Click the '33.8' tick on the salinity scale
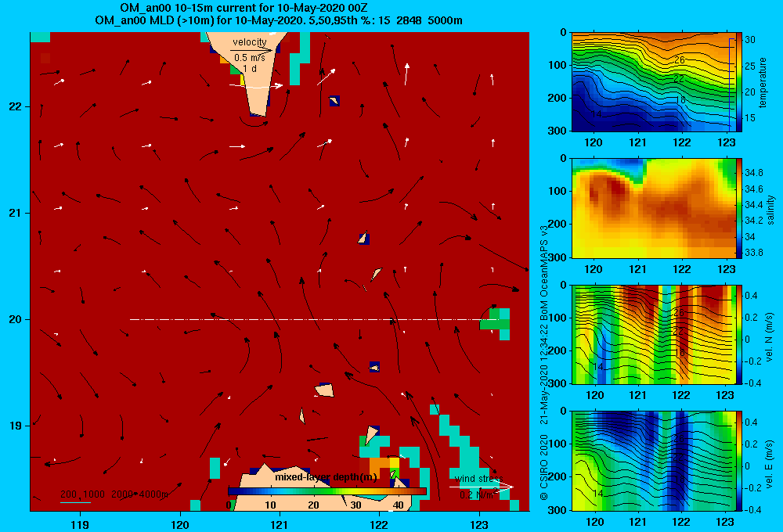Viewport: 783px width, 532px height. point(753,253)
